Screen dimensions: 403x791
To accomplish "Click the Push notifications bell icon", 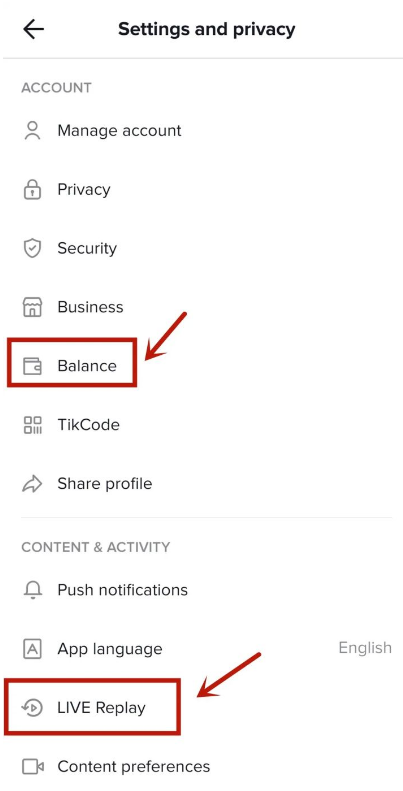I will point(33,590).
